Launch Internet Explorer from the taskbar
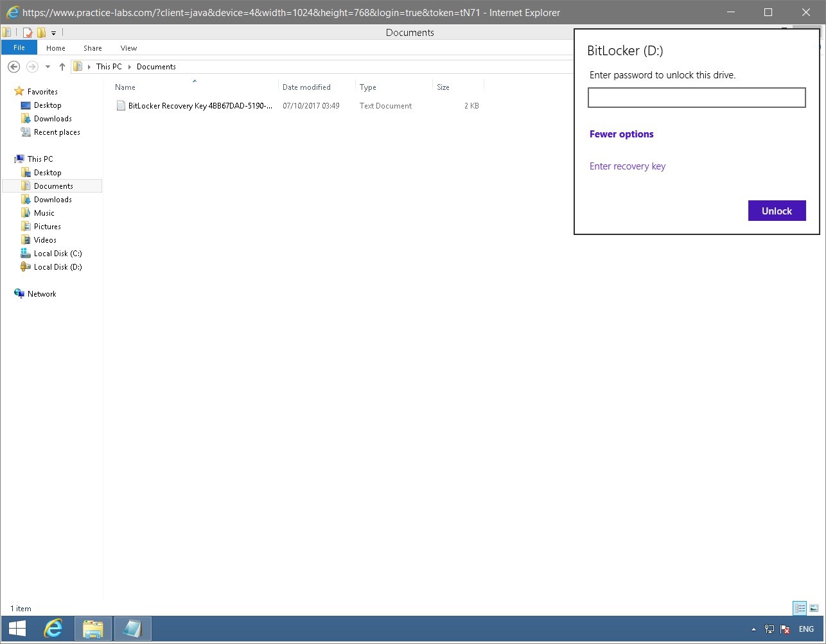The width and height of the screenshot is (826, 644). click(x=53, y=629)
